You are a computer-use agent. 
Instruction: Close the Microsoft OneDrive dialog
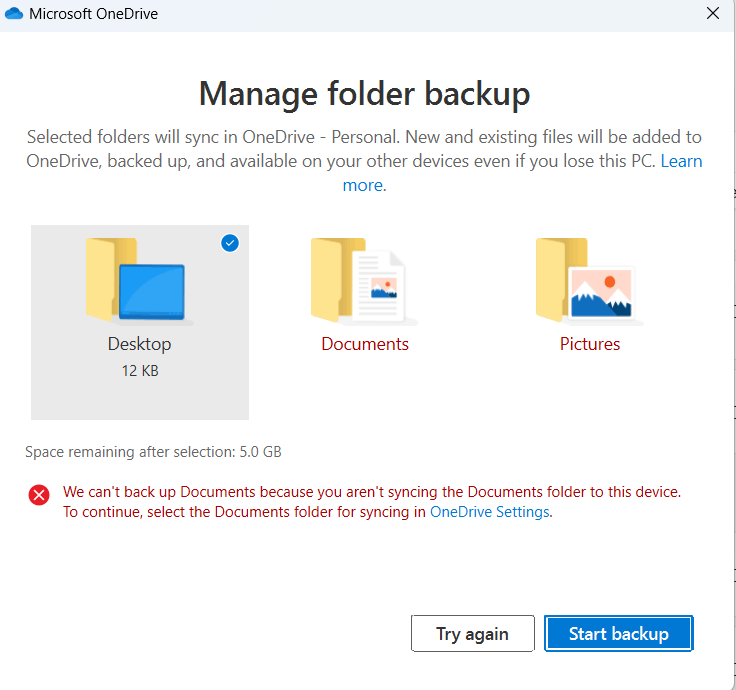(713, 13)
